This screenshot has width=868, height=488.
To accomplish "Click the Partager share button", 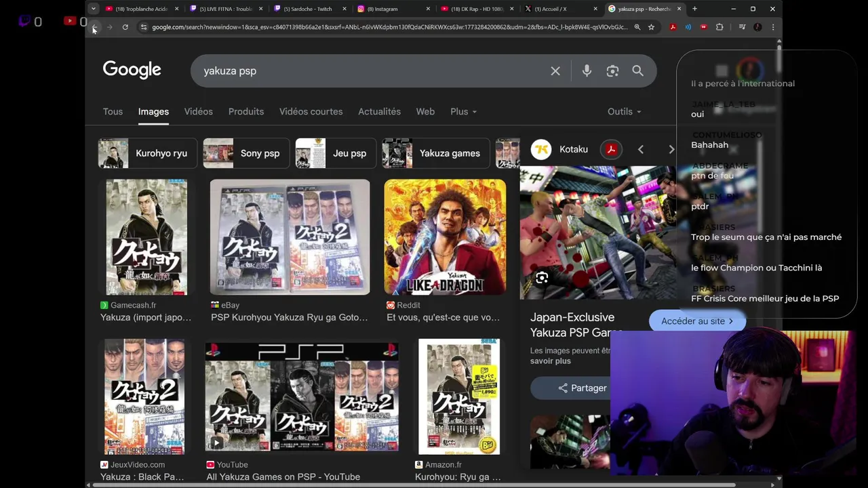I will [582, 388].
